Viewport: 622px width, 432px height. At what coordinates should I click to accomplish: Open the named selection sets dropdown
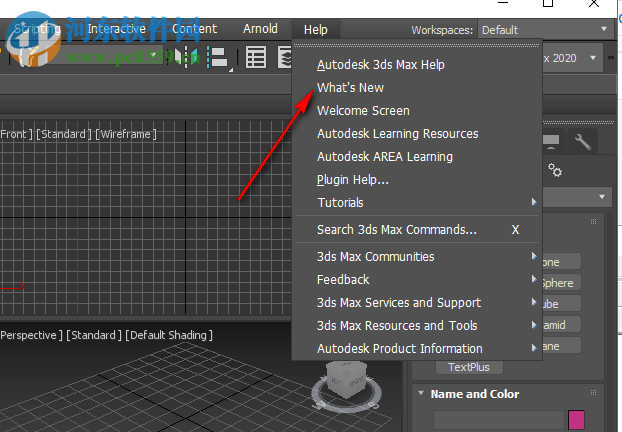152,56
